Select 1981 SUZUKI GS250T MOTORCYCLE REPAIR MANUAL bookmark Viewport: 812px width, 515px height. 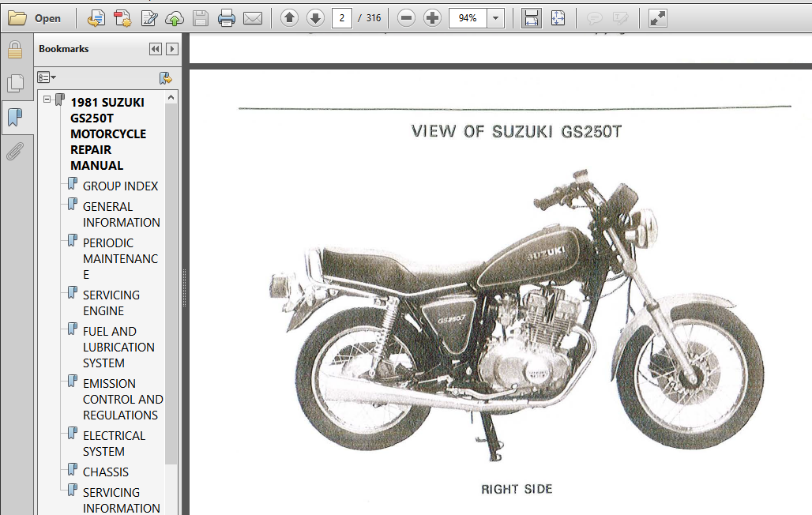point(108,133)
